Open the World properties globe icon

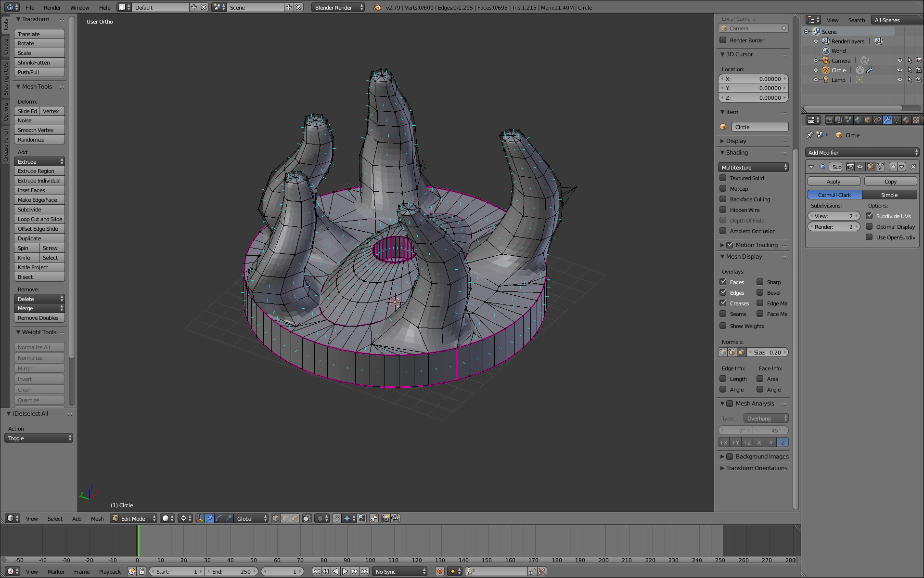coord(858,120)
